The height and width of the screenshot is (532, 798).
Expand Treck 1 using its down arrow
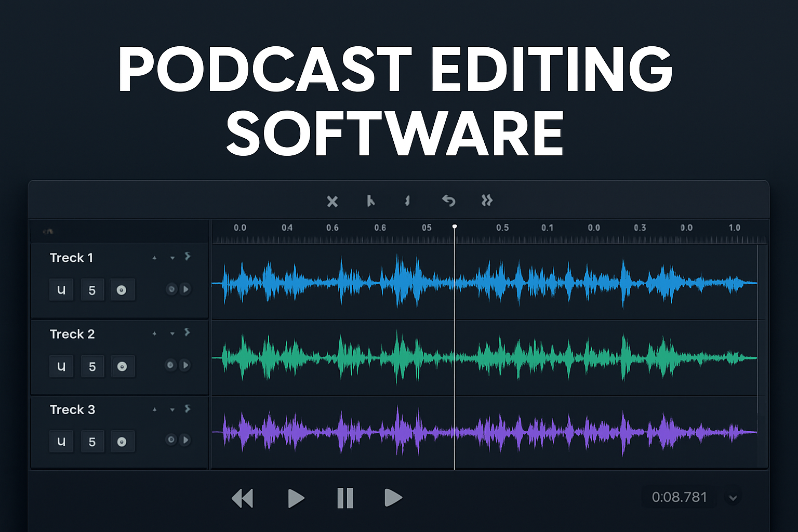[x=172, y=257]
